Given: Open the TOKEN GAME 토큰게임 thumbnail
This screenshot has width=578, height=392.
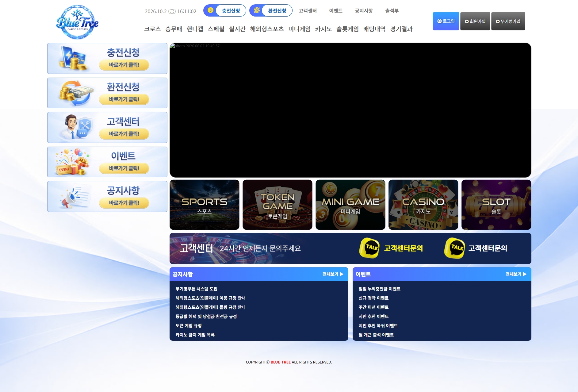Looking at the screenshot, I should click(278, 205).
